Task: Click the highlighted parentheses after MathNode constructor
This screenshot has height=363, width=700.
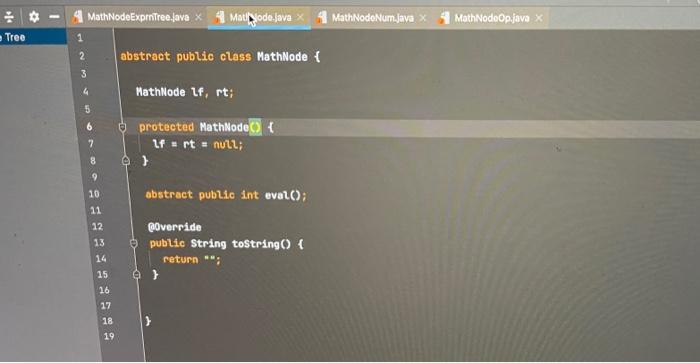Action: click(x=255, y=127)
